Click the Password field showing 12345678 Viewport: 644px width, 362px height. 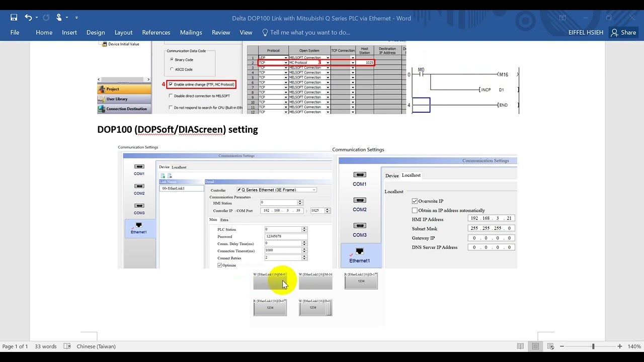tap(286, 236)
